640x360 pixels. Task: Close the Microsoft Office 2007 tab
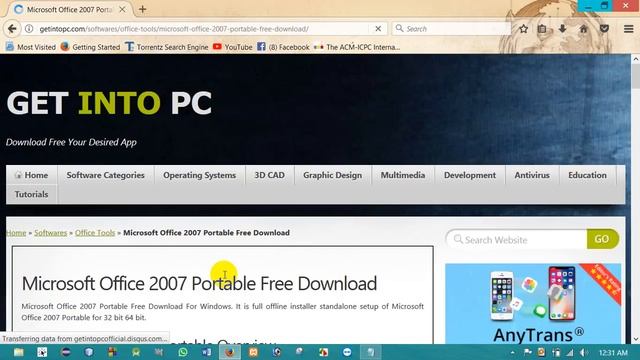click(x=122, y=9)
